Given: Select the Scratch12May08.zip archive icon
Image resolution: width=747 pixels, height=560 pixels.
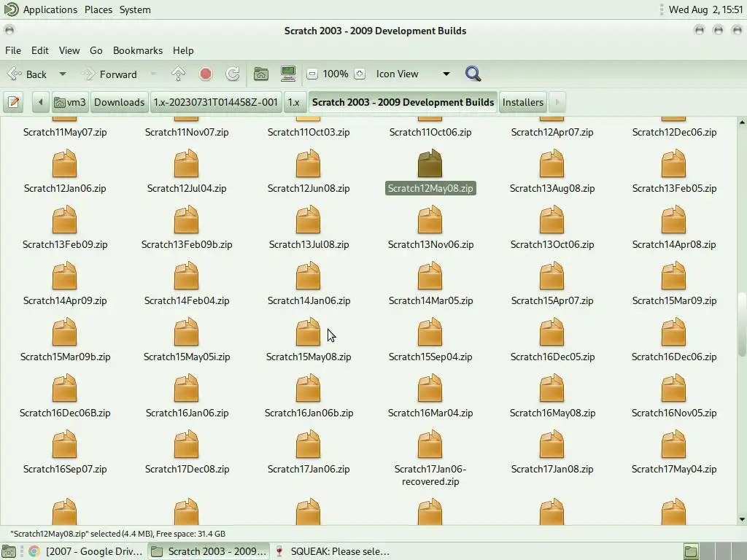Looking at the screenshot, I should click(430, 163).
